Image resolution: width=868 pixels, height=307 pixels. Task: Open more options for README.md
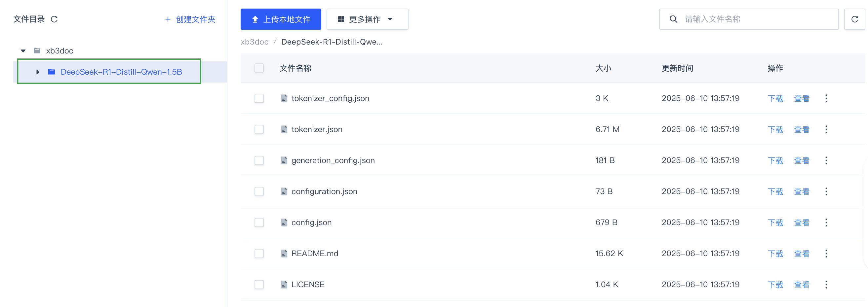(x=826, y=254)
